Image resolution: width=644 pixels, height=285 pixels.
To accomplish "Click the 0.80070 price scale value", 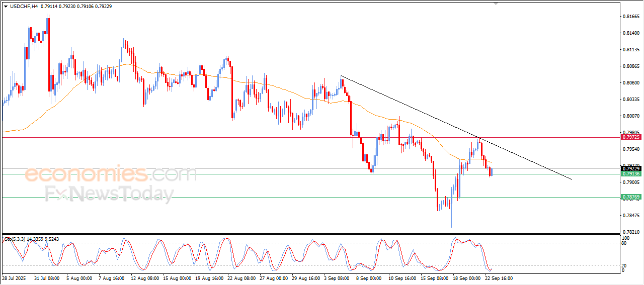I will coord(631,116).
